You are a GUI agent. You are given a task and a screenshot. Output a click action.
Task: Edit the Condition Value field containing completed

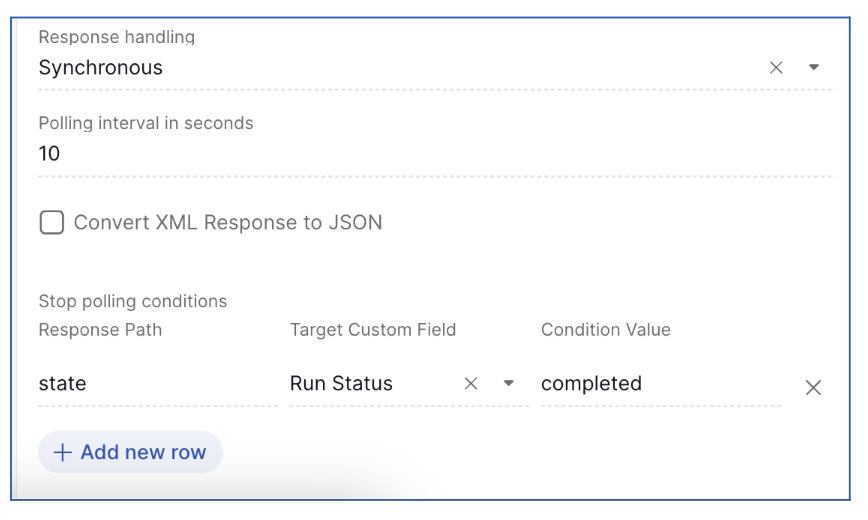tap(660, 383)
